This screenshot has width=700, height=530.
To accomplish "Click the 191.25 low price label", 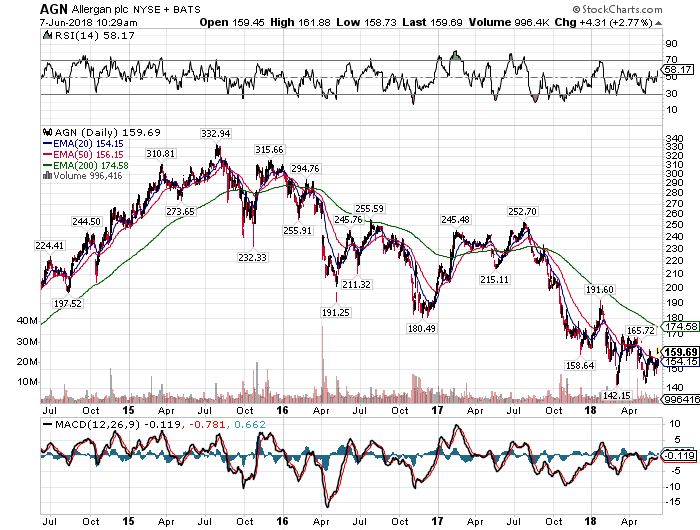I will tap(336, 313).
